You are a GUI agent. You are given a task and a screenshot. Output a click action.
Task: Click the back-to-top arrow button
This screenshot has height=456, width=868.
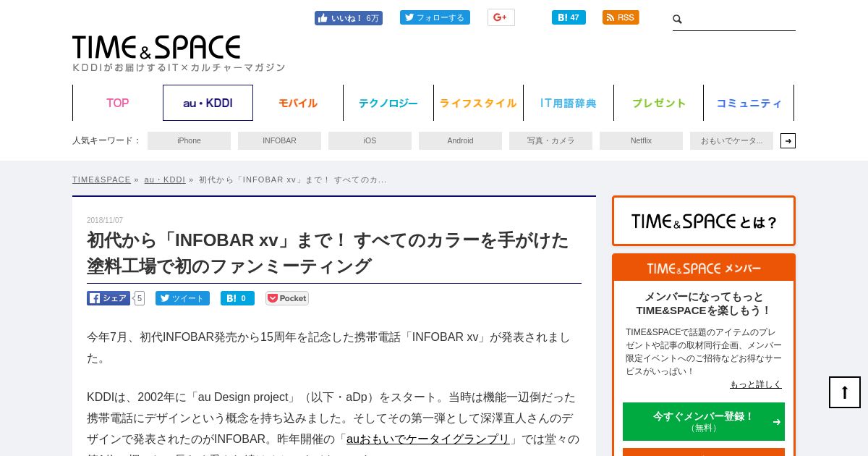[x=845, y=392]
